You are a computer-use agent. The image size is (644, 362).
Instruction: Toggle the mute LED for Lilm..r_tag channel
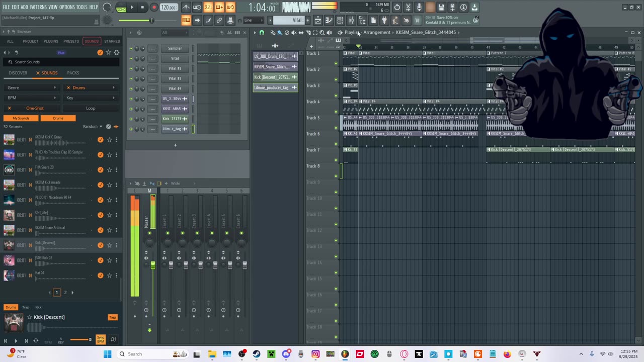[131, 129]
